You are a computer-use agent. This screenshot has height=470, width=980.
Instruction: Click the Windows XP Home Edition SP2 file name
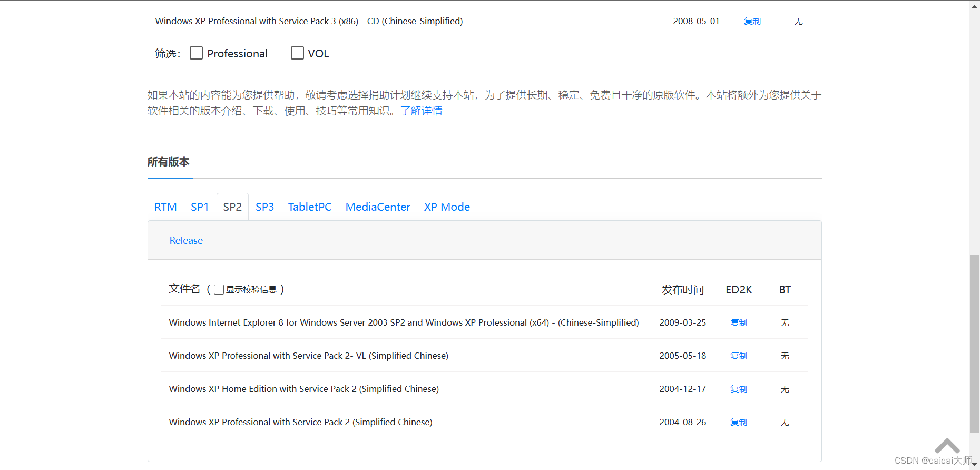(304, 389)
